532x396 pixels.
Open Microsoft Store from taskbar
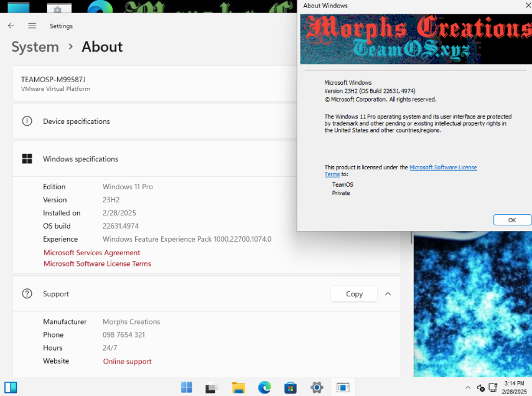[291, 387]
